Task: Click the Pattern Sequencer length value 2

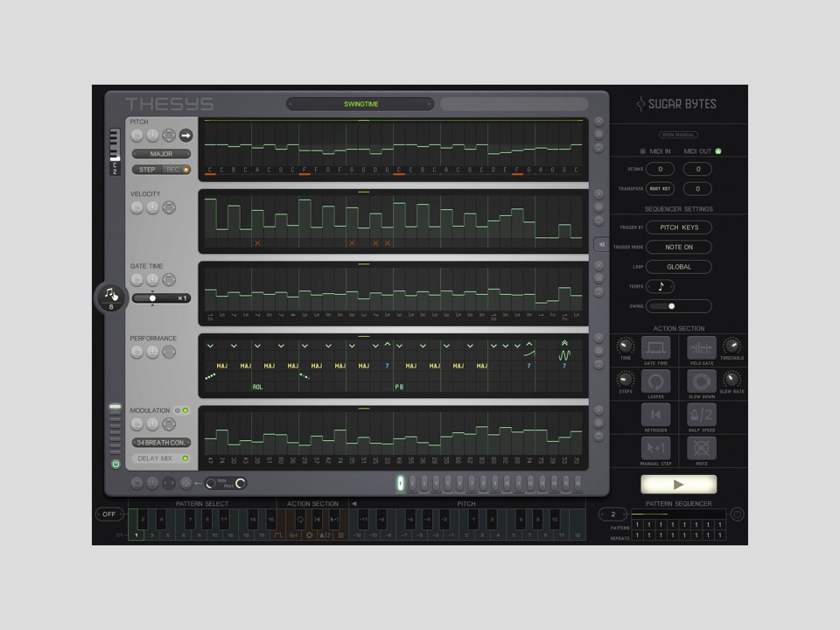Action: tap(612, 514)
